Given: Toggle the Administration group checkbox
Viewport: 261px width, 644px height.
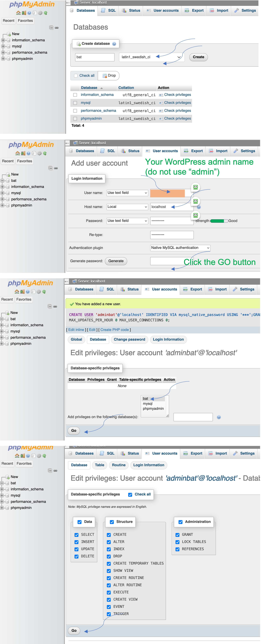Looking at the screenshot, I should pyautogui.click(x=181, y=522).
